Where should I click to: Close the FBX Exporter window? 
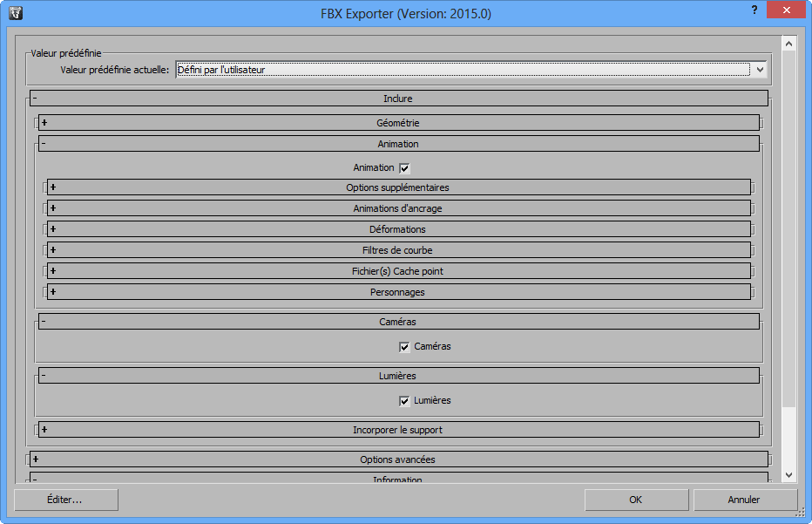click(x=786, y=10)
